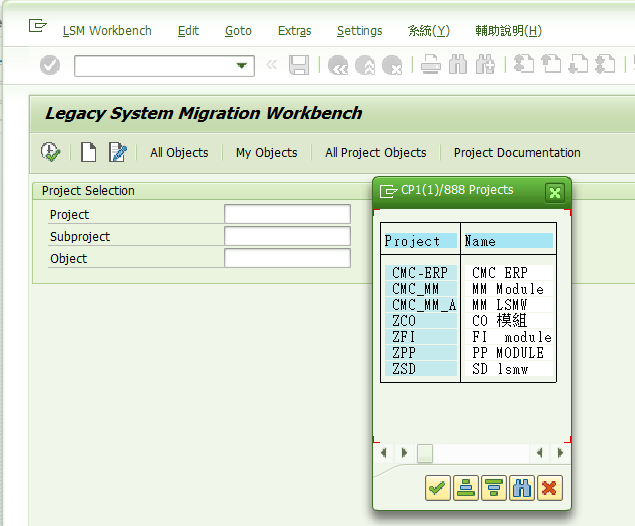Screen dimensions: 635x526
Task: Select project ZFI in list
Action: [x=421, y=336]
